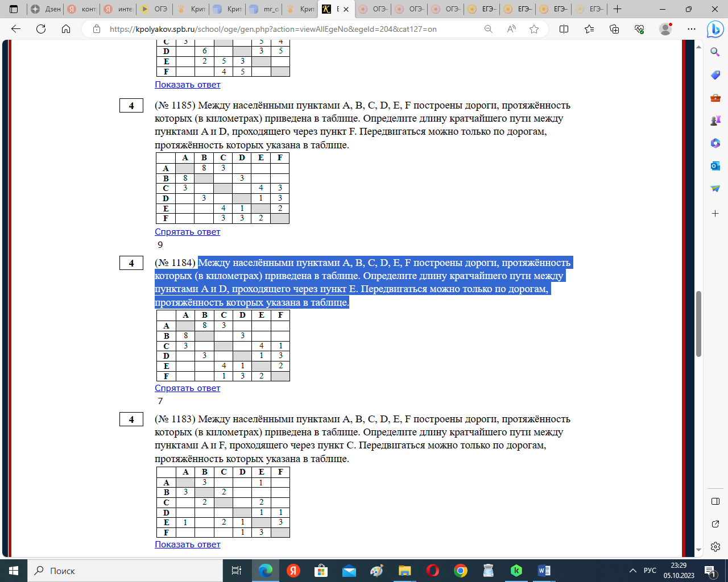Open Edge Settings and more menu
The height and width of the screenshot is (582, 728).
[x=692, y=29]
